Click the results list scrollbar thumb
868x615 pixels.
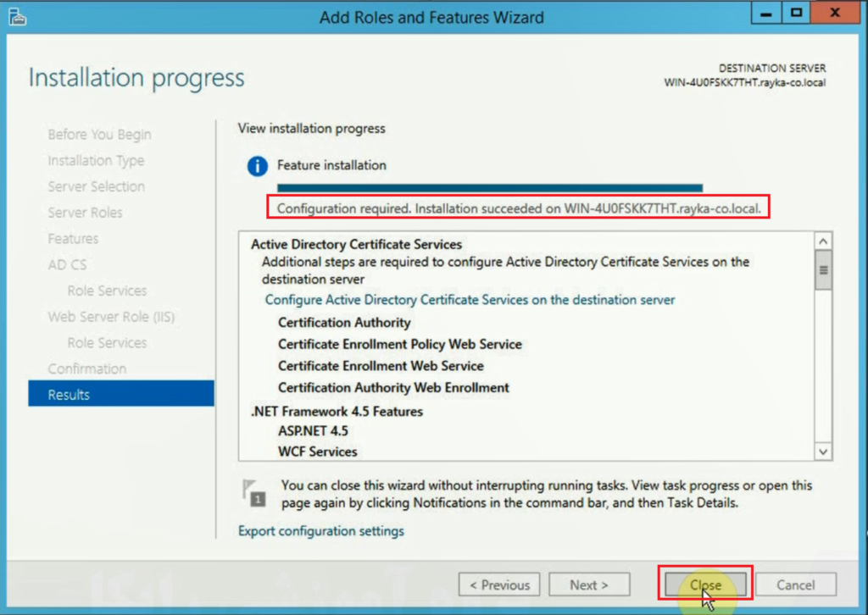[x=823, y=270]
